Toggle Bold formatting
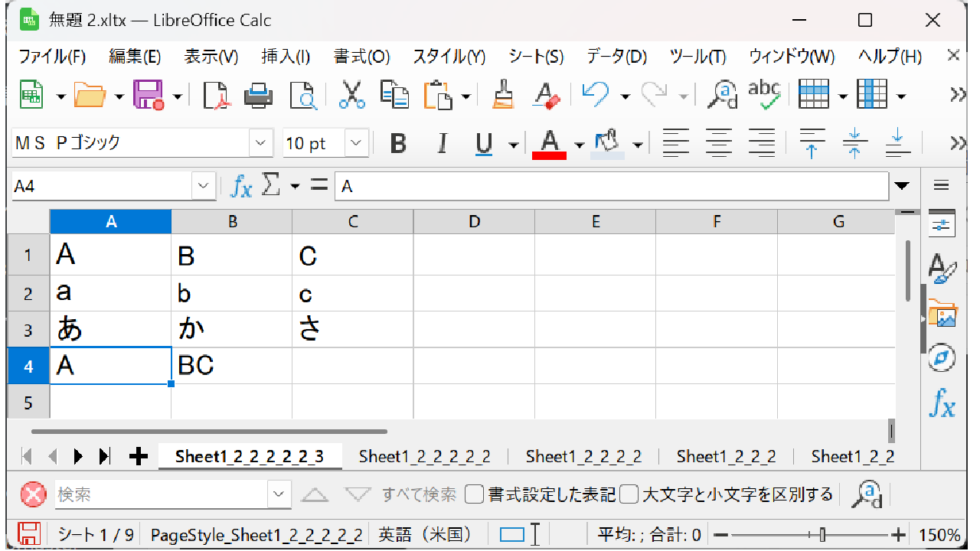The height and width of the screenshot is (551, 980). coord(398,143)
